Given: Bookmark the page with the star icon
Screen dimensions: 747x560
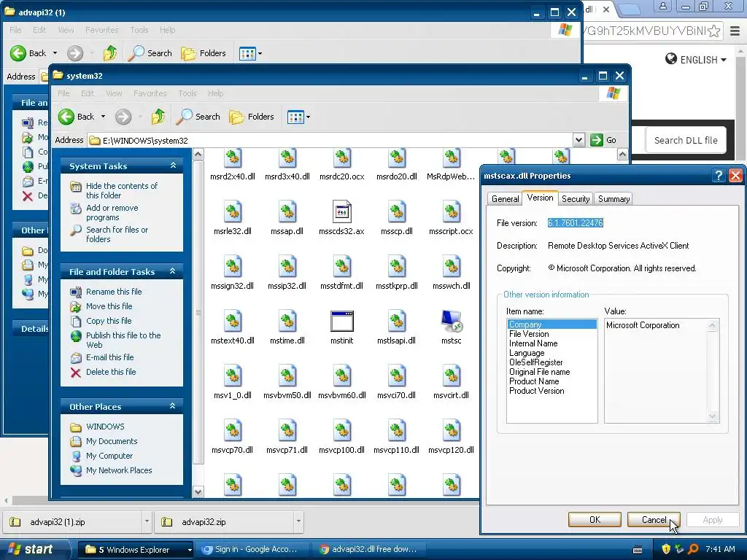Looking at the screenshot, I should point(713,31).
